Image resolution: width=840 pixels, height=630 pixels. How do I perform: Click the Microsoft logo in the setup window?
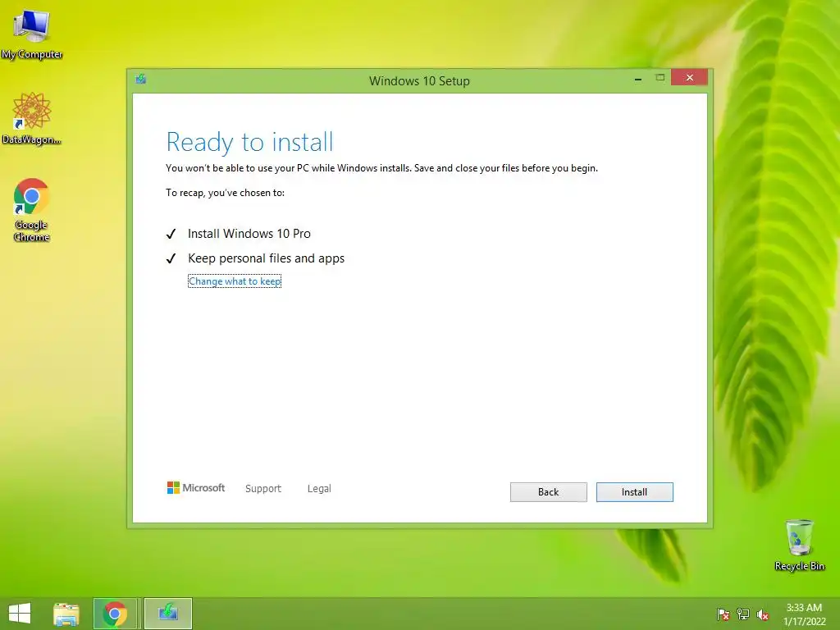196,488
